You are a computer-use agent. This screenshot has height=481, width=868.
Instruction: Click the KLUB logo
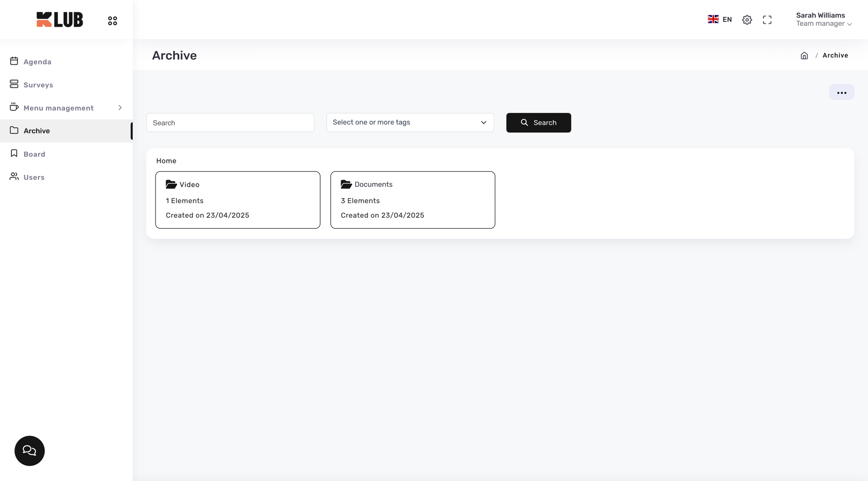(x=60, y=20)
